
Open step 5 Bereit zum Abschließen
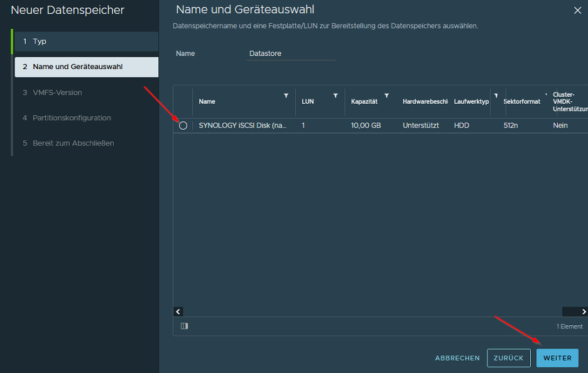click(86, 143)
